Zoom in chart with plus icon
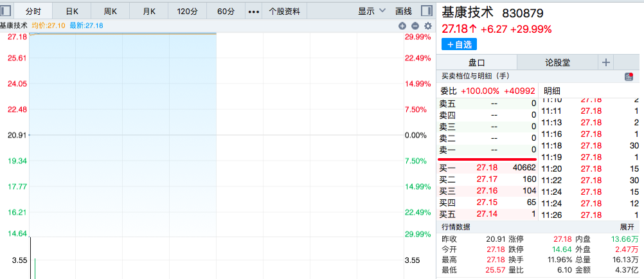Viewport: 644px width, 279px height. click(x=402, y=26)
